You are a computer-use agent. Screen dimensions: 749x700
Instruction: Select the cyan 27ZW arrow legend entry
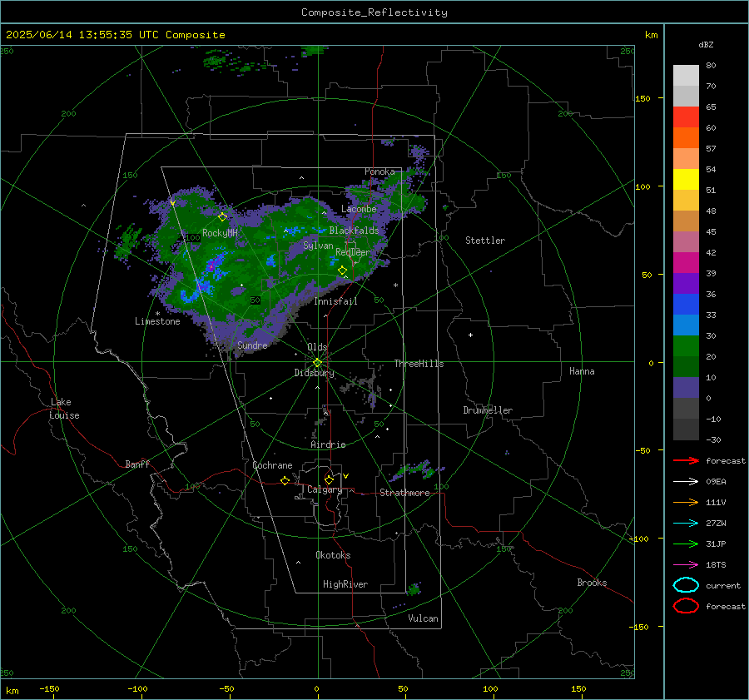coord(686,524)
